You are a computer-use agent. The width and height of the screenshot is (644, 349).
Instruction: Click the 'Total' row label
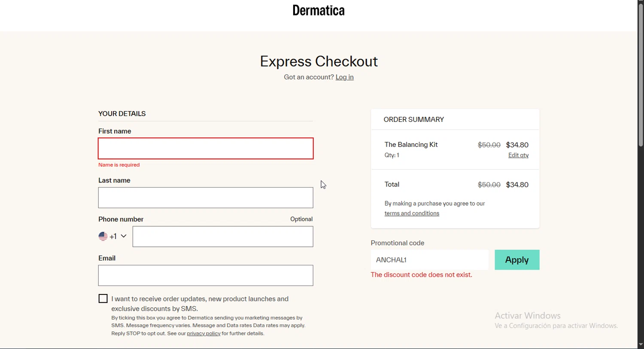392,185
